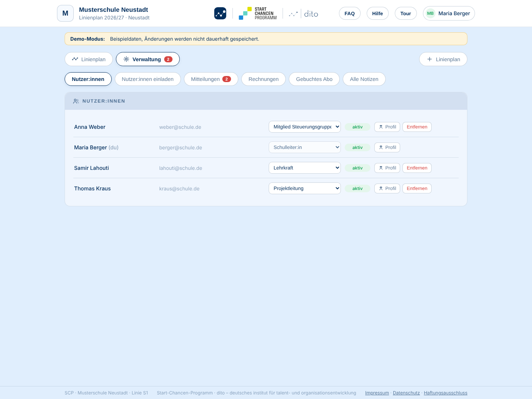The height and width of the screenshot is (399, 532).
Task: Click the red 2 badge on Mitteilungen
Action: pyautogui.click(x=226, y=79)
